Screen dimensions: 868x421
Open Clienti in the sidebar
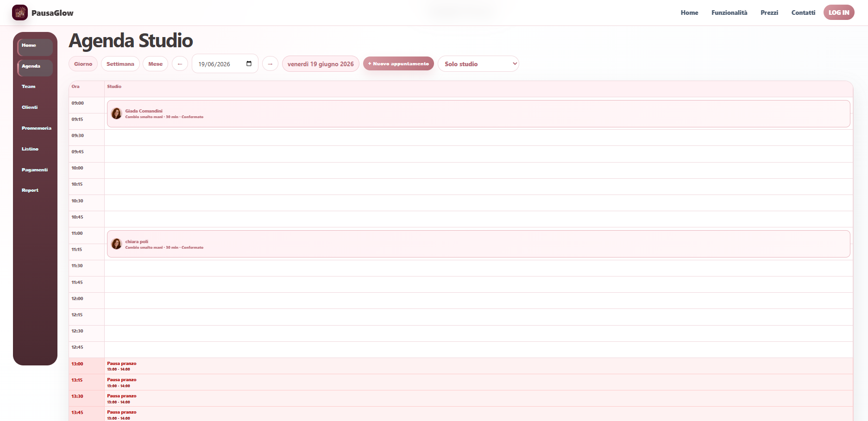(35, 107)
